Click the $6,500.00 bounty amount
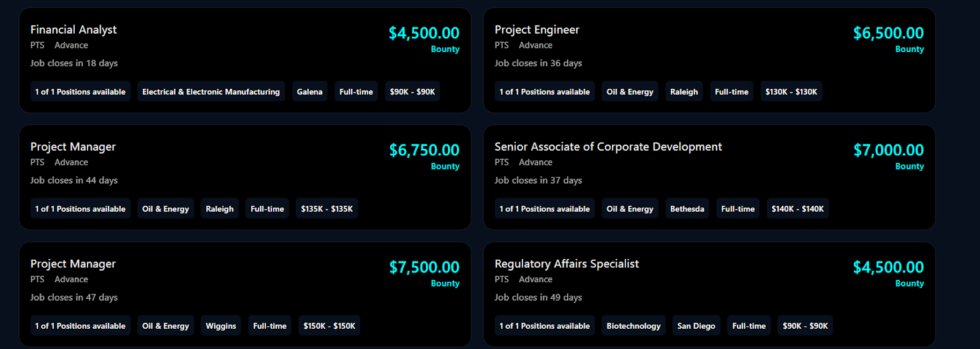 888,33
